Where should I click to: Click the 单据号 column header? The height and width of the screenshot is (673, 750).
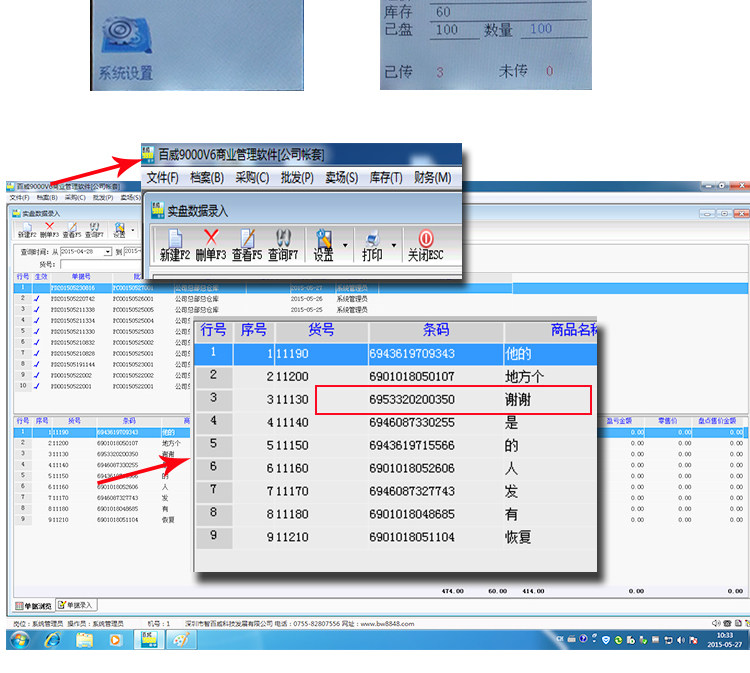(x=81, y=276)
